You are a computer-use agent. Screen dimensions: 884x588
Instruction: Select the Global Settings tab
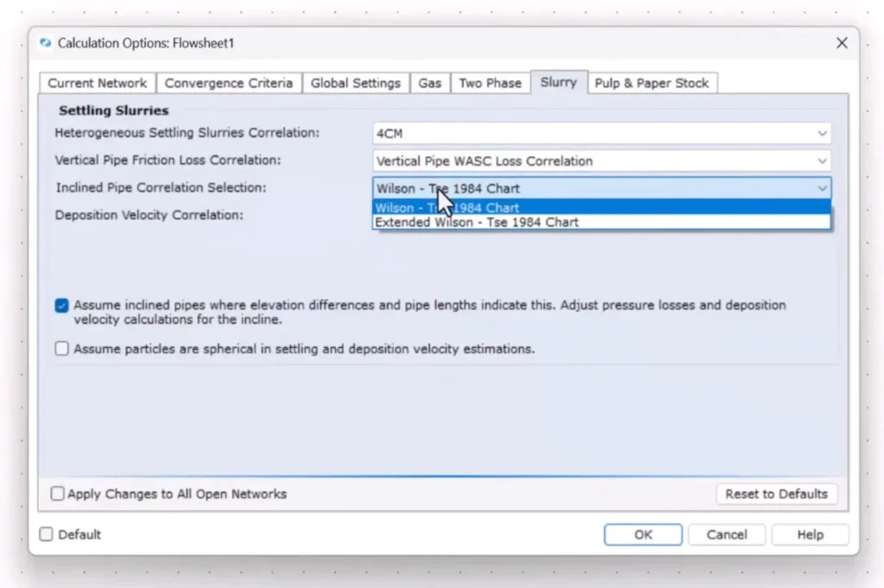(x=356, y=83)
